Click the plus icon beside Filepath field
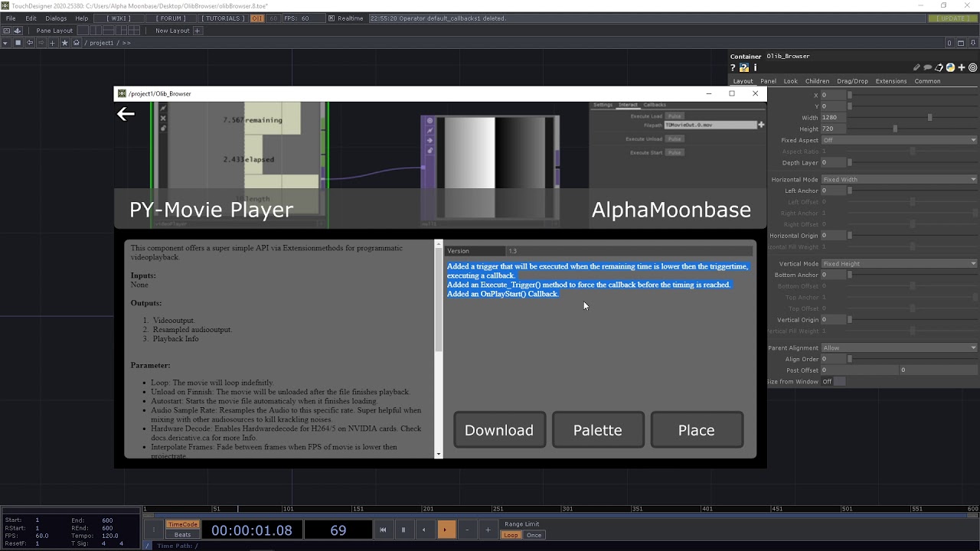Viewport: 980px width, 551px height. (x=761, y=125)
